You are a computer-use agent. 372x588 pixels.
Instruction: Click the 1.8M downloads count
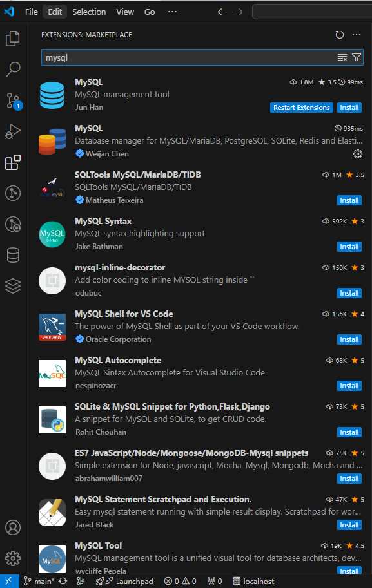(302, 82)
